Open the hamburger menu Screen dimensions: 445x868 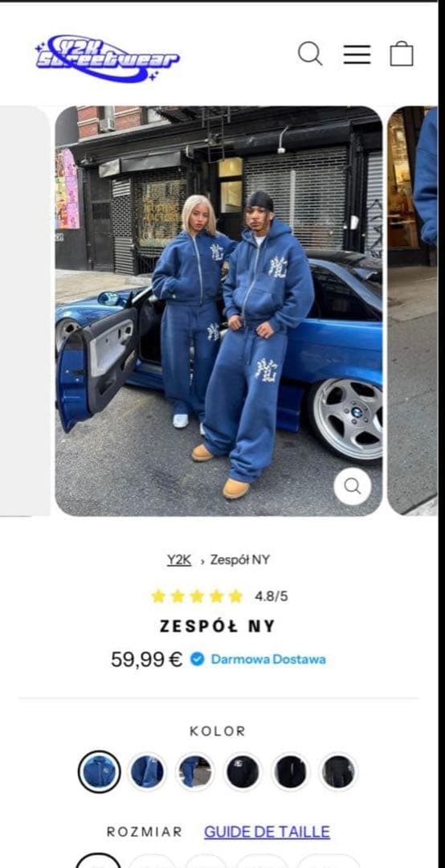click(x=357, y=55)
